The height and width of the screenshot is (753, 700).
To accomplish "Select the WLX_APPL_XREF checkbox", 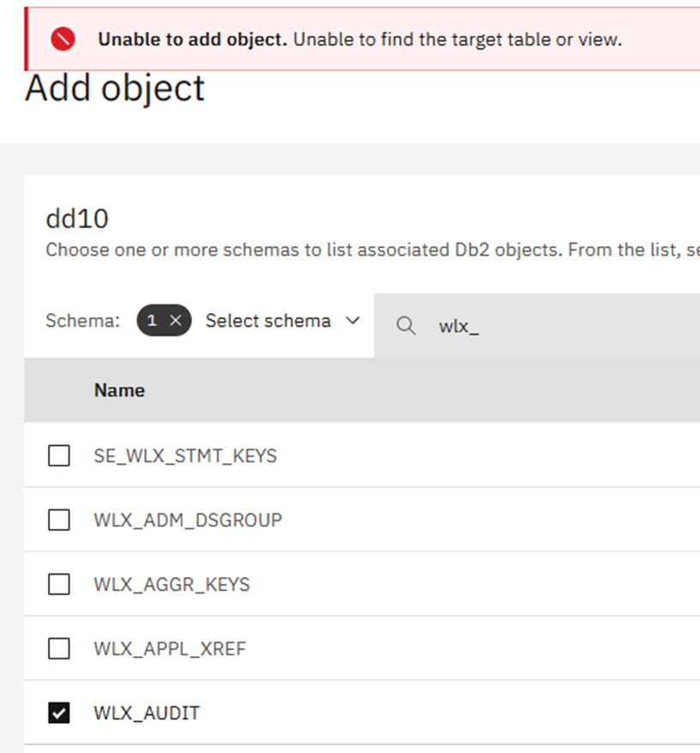I will click(58, 648).
